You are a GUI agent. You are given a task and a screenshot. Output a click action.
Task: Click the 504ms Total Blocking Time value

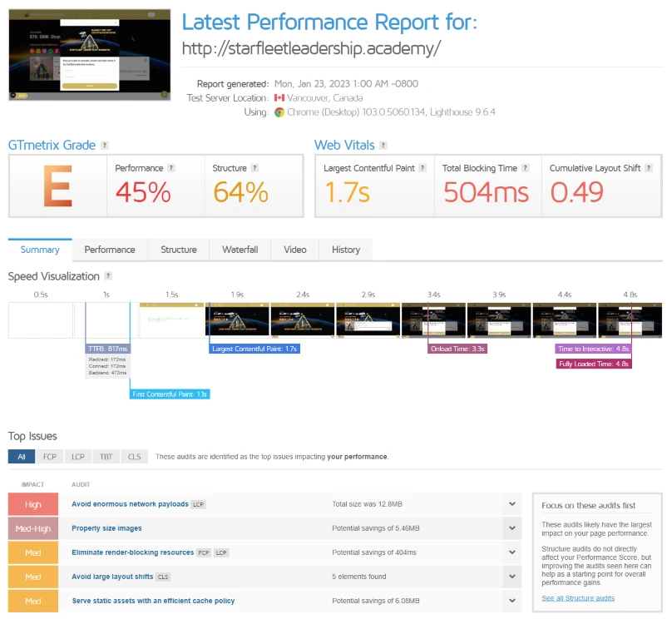pyautogui.click(x=486, y=192)
